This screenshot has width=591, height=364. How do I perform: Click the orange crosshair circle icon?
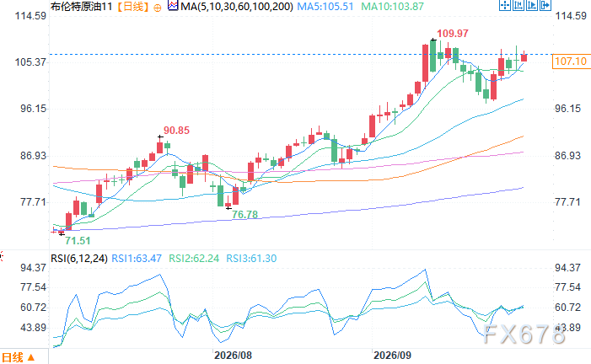[158, 8]
